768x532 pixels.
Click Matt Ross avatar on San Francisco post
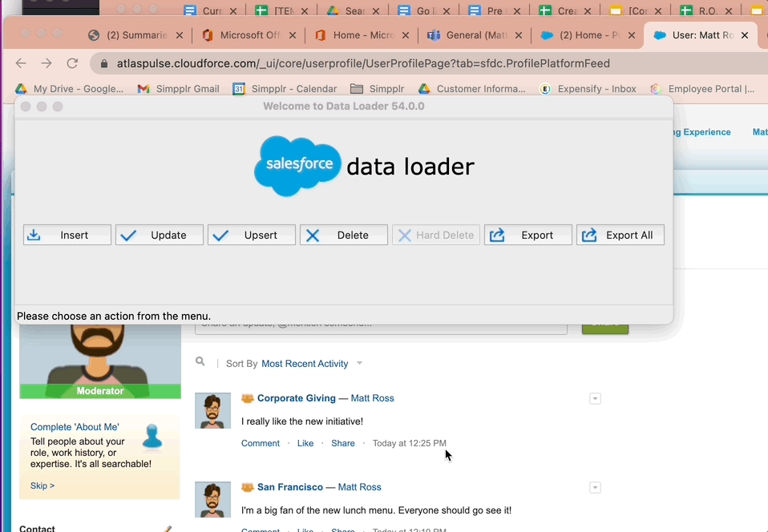[x=212, y=499]
